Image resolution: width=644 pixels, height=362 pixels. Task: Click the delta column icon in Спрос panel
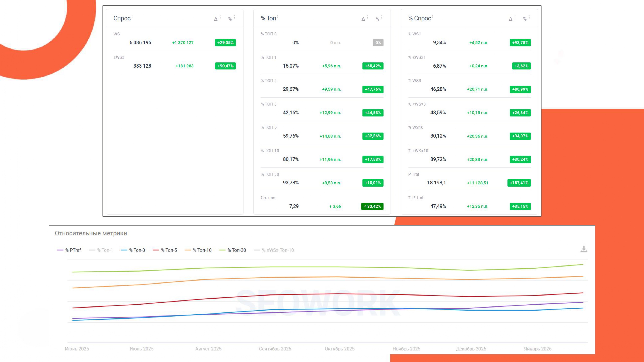click(x=216, y=19)
